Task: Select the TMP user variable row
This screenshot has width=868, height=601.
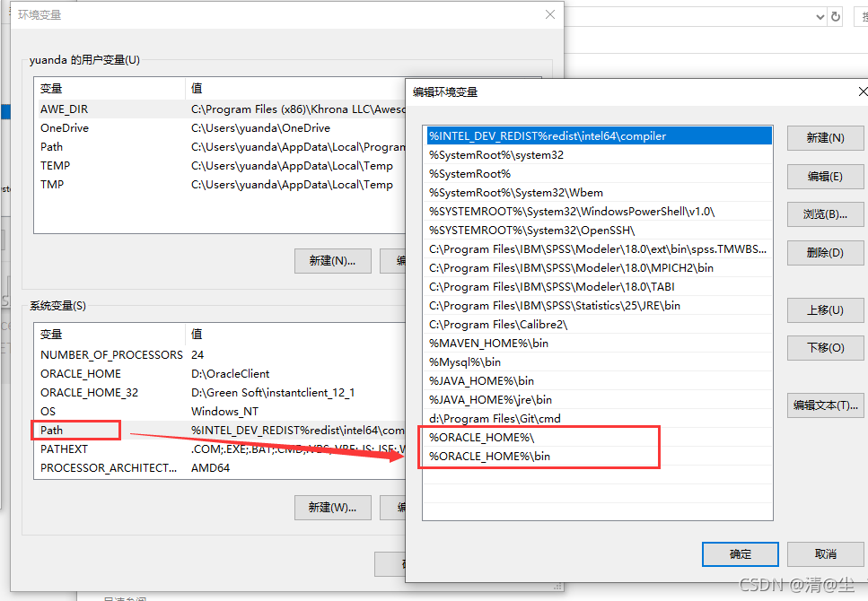Action: point(220,184)
